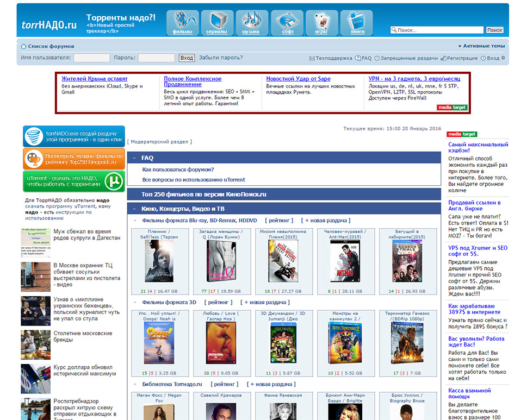Viewport: 521px width, 420px height.
Task: Open VPS под Xrumer и SEO софт ad
Action: [478, 250]
